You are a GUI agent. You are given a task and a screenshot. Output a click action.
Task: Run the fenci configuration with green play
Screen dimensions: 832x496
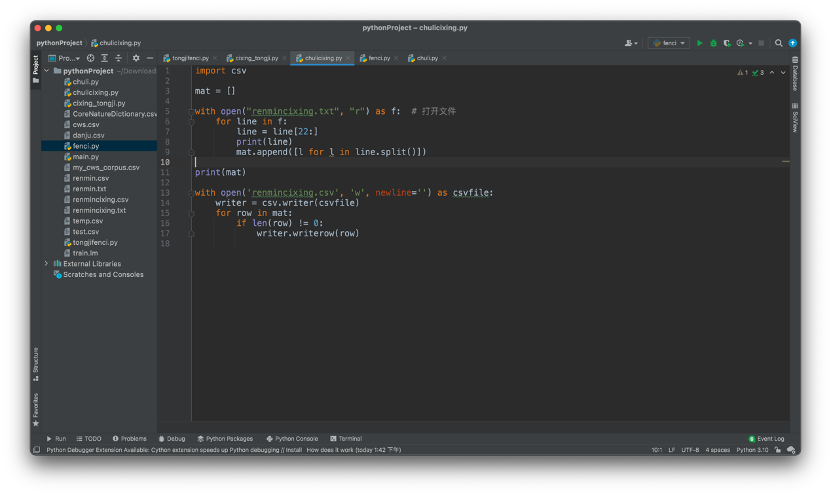699,43
